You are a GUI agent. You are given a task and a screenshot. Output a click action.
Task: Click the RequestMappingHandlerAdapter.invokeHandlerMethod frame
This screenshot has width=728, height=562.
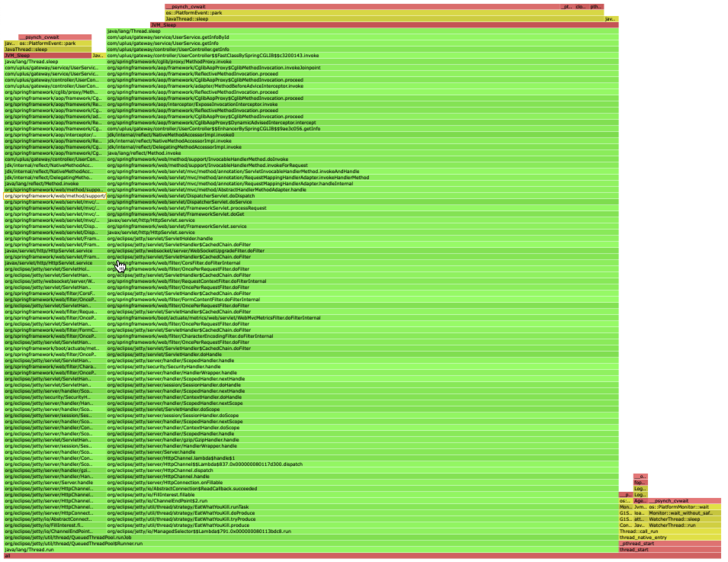pyautogui.click(x=362, y=178)
